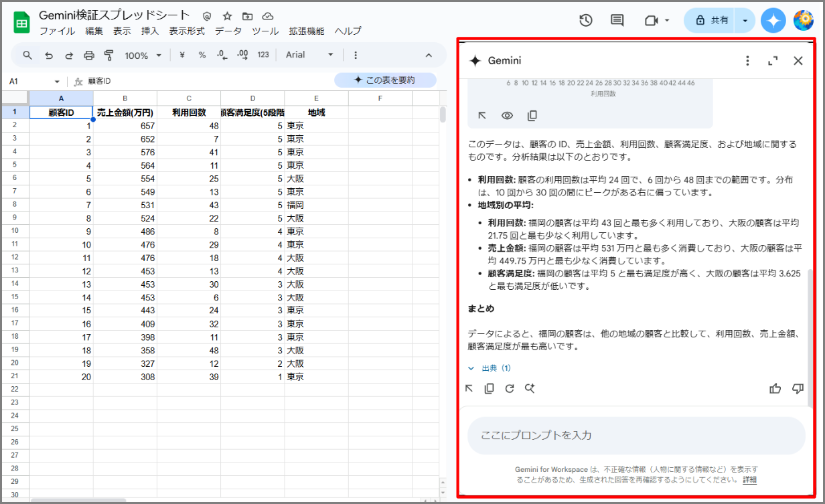Format cells as currency yen
Viewport: 825px width, 504px height.
click(x=182, y=55)
